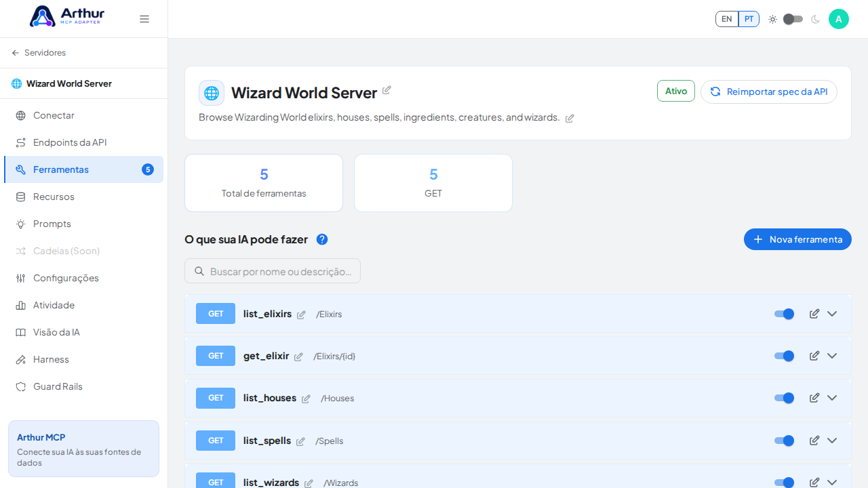Open Configurações in the sidebar

tap(83, 278)
